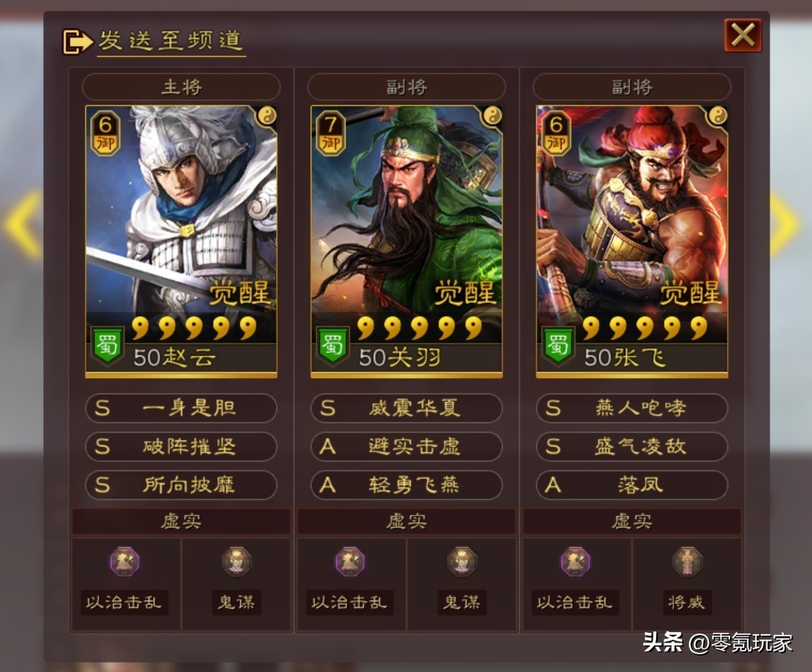This screenshot has width=812, height=672.
Task: Close the team detail dialog
Action: 743,35
